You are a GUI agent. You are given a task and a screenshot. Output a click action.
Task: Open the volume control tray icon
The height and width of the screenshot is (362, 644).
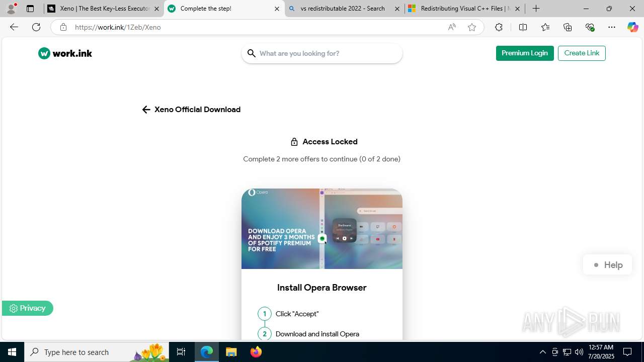[579, 352]
